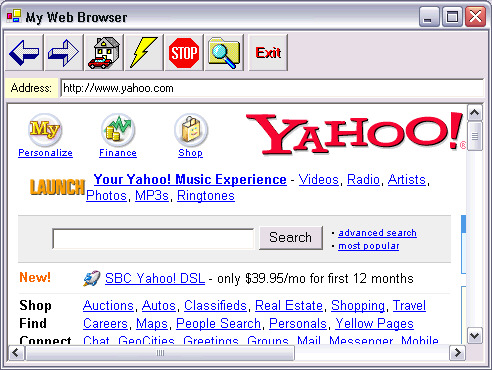
Task: Open the advanced search link
Action: (377, 233)
